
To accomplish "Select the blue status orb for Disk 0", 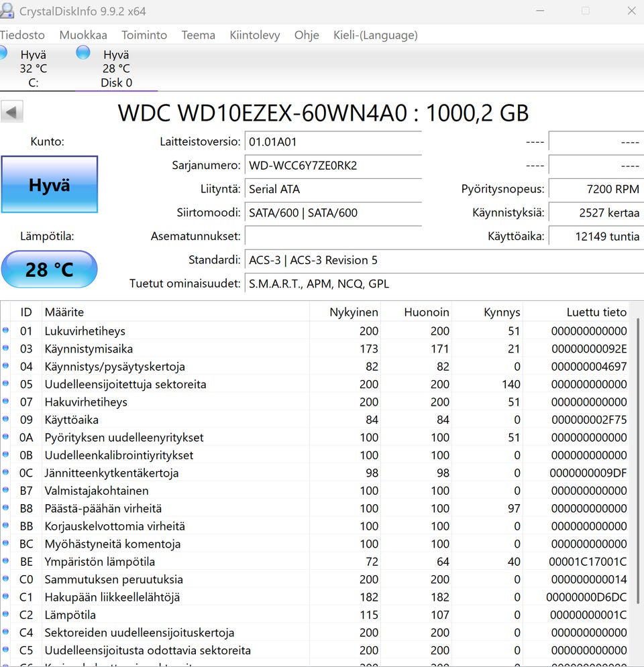I will [x=83, y=52].
